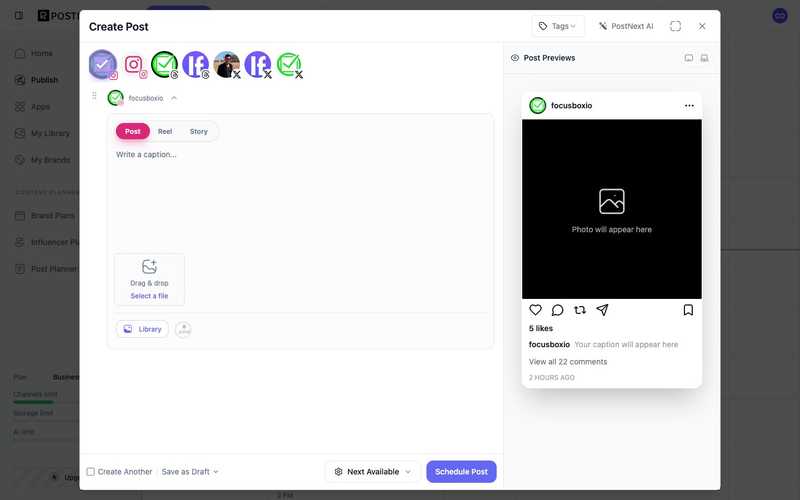Viewport: 800px width, 500px height.
Task: Deselect the checked Instagram account avatar
Action: click(103, 64)
